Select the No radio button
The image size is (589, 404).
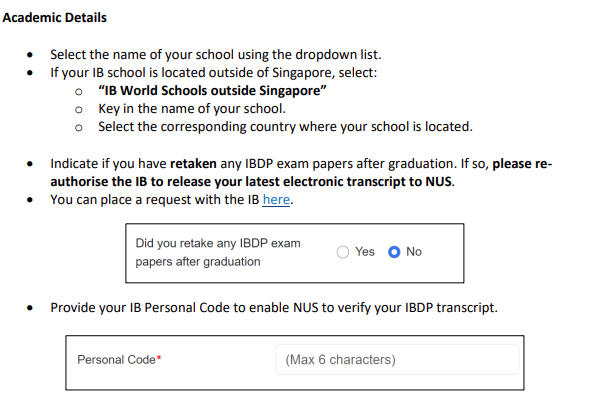(394, 252)
